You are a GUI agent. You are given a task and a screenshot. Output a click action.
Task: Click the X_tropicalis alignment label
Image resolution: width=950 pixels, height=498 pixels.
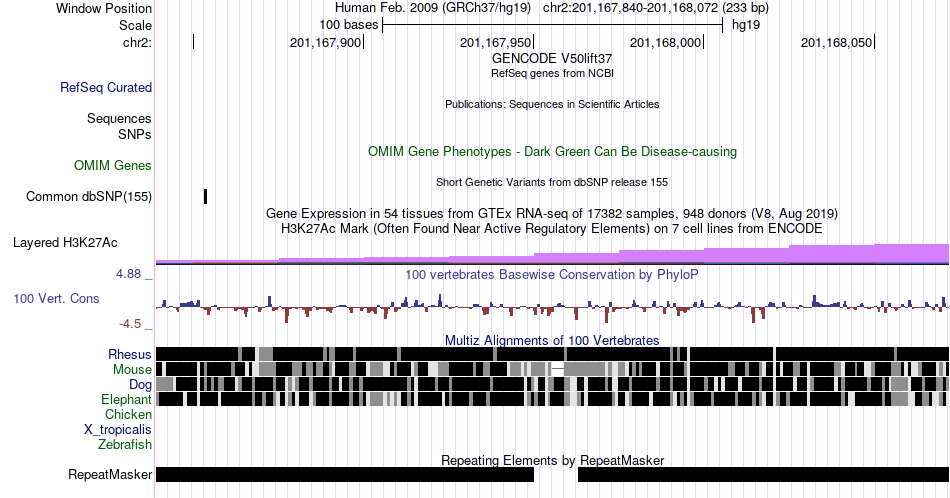[118, 429]
